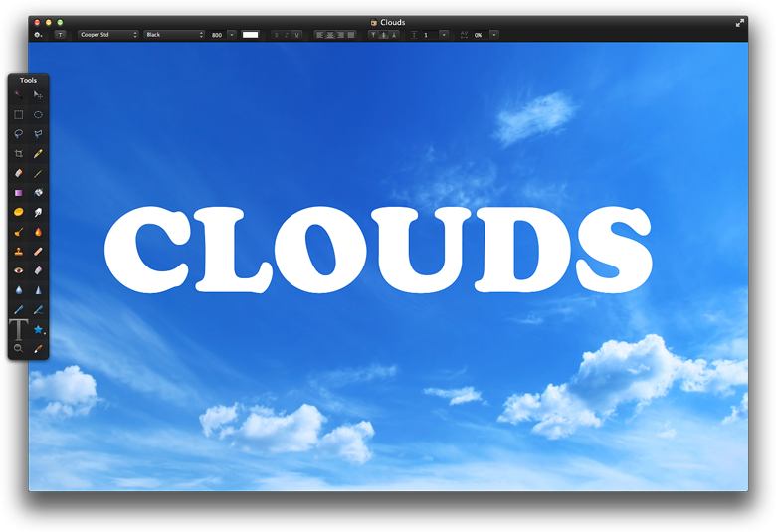The width and height of the screenshot is (776, 532).
Task: Select the Gradient tool
Action: click(18, 193)
